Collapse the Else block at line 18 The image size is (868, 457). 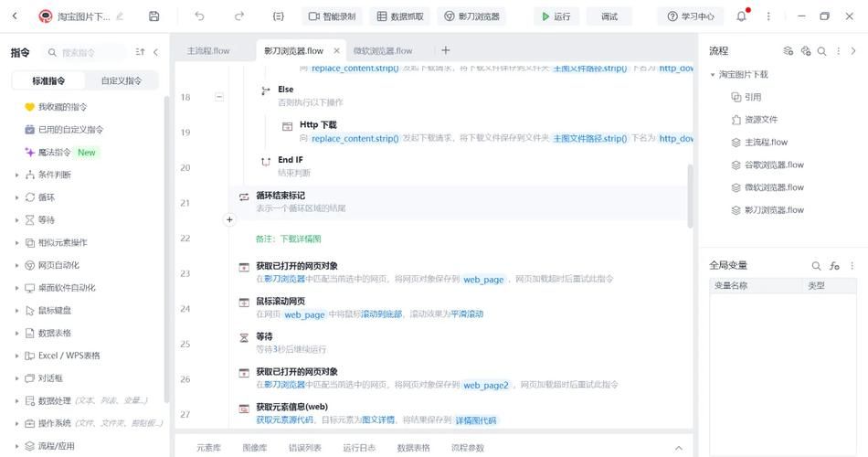pos(219,97)
